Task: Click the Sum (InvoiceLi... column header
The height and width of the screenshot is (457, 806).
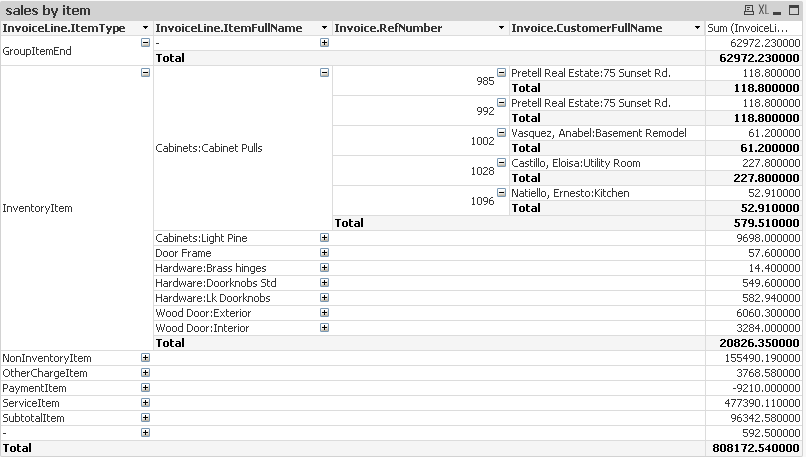Action: click(754, 28)
